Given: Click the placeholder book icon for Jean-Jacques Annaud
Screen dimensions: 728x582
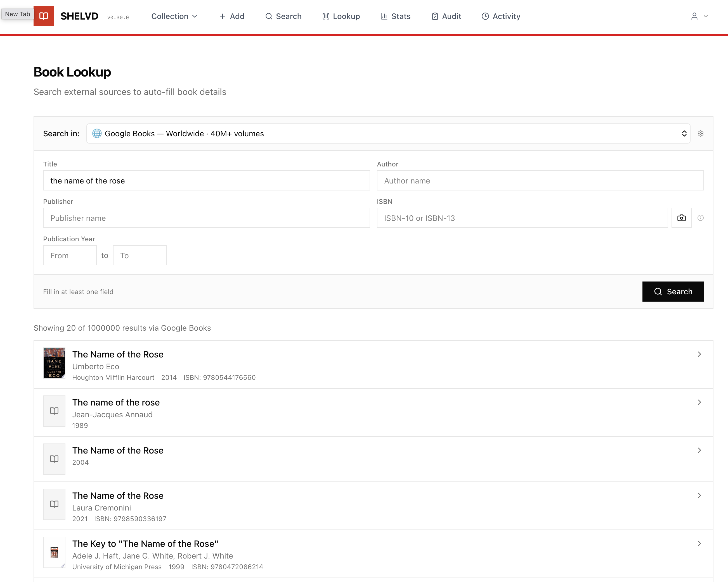Looking at the screenshot, I should 54,411.
